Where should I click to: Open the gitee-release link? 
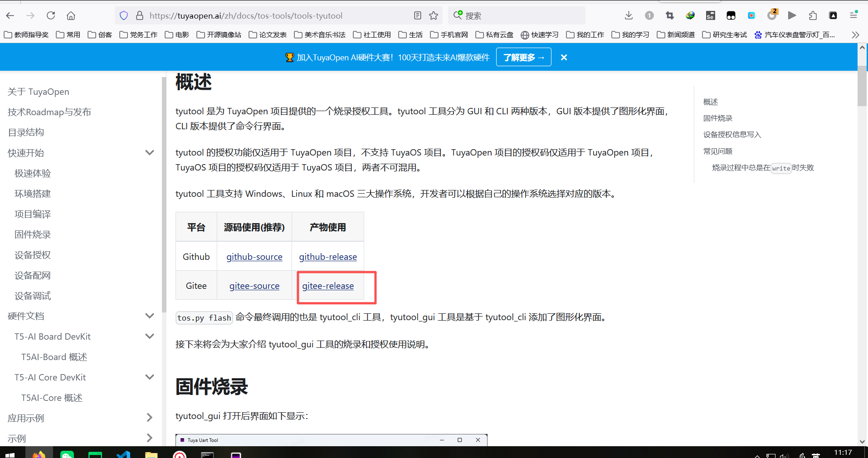(328, 286)
